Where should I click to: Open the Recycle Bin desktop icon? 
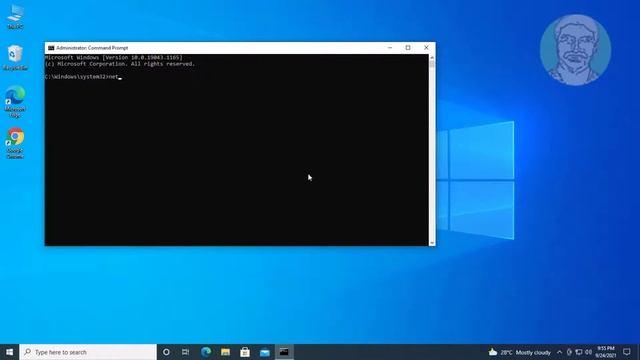(15, 58)
